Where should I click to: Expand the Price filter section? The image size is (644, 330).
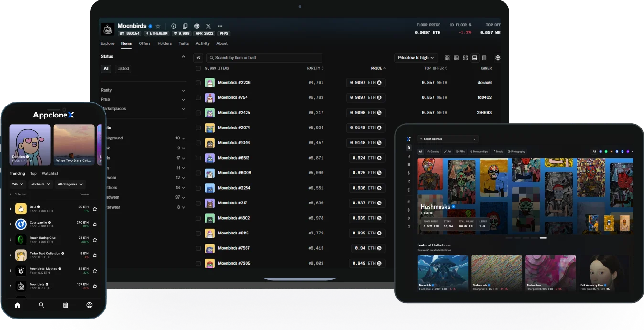click(143, 99)
